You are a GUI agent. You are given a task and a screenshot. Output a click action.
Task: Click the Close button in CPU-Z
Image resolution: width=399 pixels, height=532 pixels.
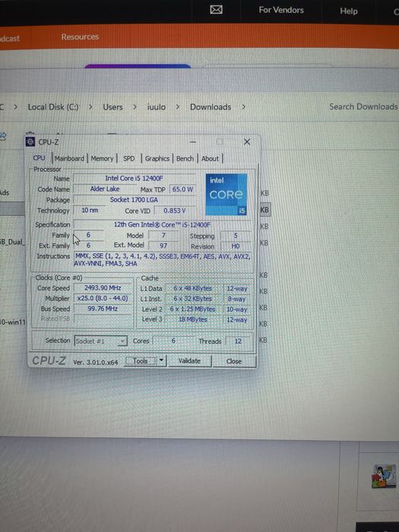(x=234, y=361)
